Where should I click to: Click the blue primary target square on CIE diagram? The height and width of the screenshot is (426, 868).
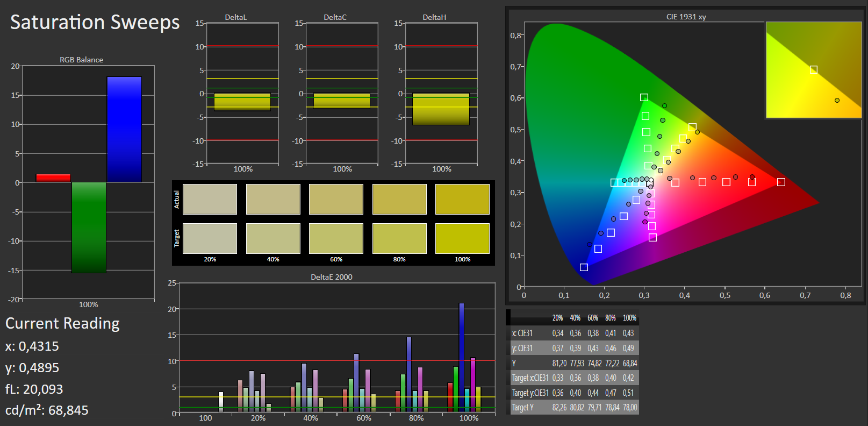[x=584, y=267]
